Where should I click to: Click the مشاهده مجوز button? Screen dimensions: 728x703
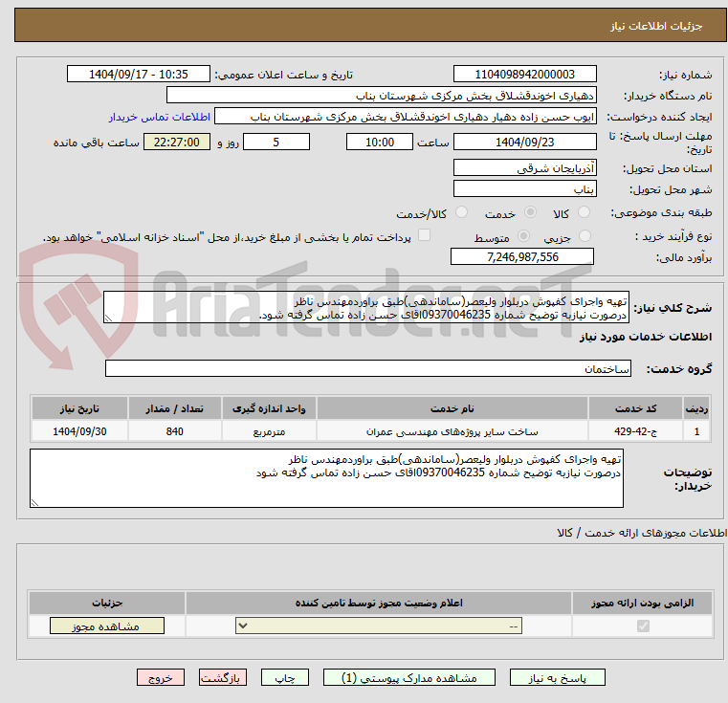(x=107, y=626)
